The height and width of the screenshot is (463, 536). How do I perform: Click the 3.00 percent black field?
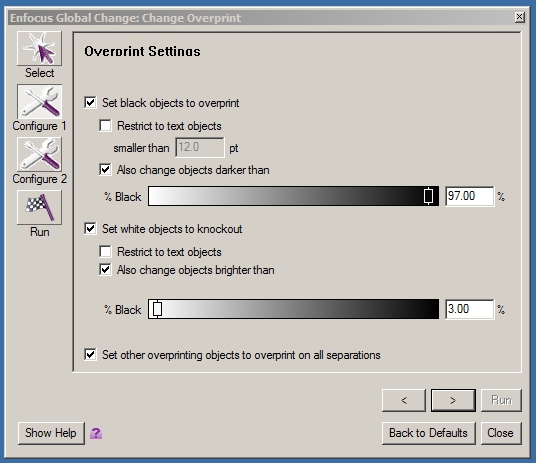(x=469, y=309)
